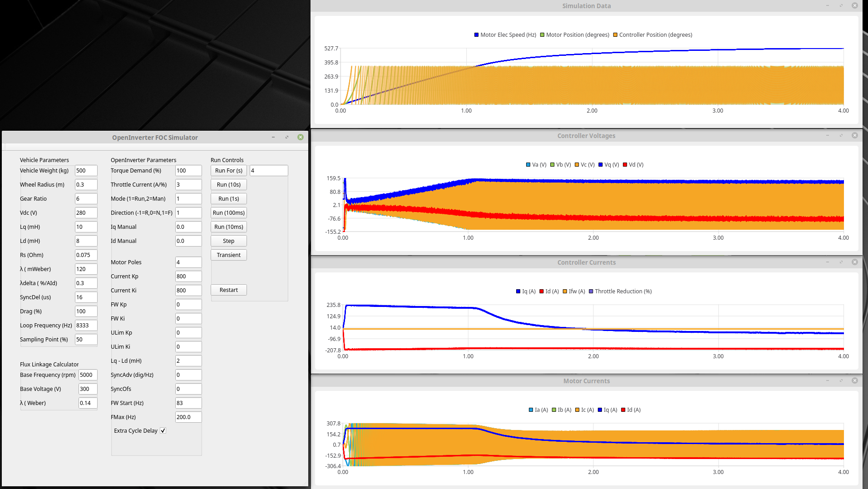Start a Run (10s) simulation
The height and width of the screenshot is (489, 868).
[x=228, y=185]
